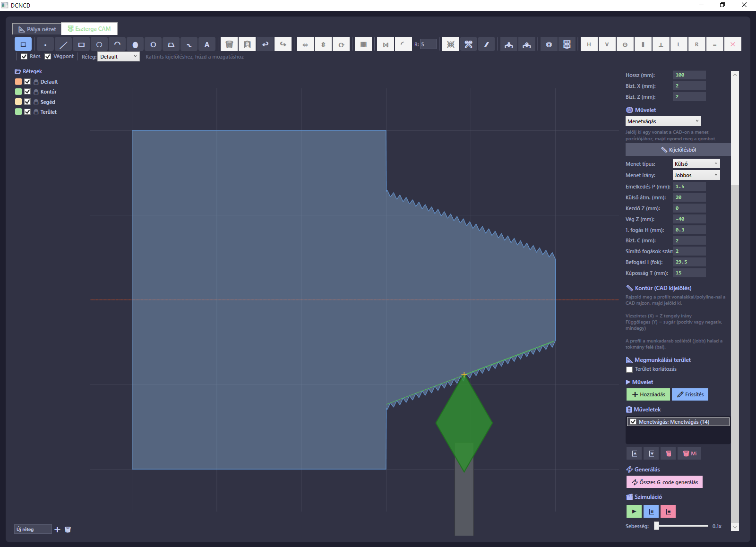Click the trash can delete icon in toolbar

click(229, 44)
